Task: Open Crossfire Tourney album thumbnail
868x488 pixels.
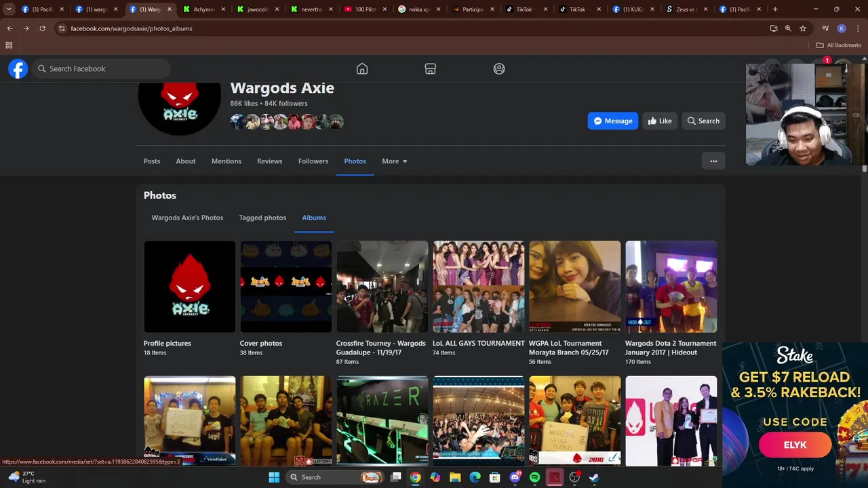Action: [x=382, y=287]
